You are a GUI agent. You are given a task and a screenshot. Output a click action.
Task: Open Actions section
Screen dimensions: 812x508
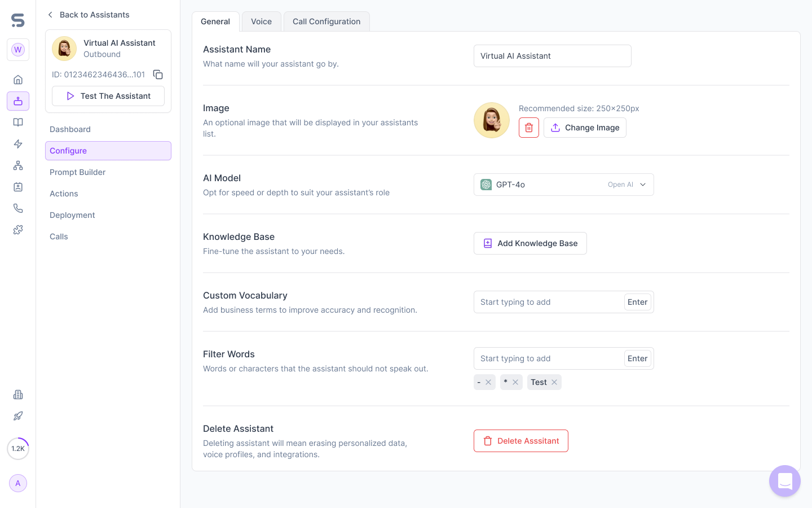pyautogui.click(x=108, y=194)
